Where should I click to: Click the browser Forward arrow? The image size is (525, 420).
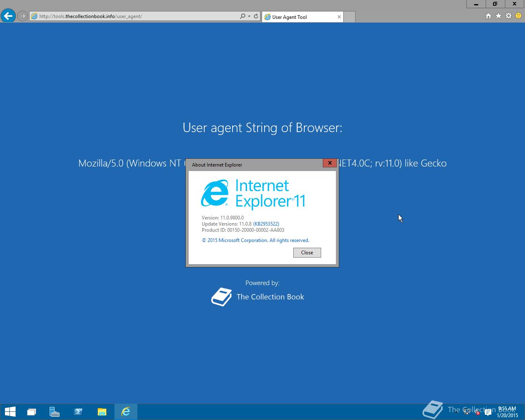[x=23, y=16]
